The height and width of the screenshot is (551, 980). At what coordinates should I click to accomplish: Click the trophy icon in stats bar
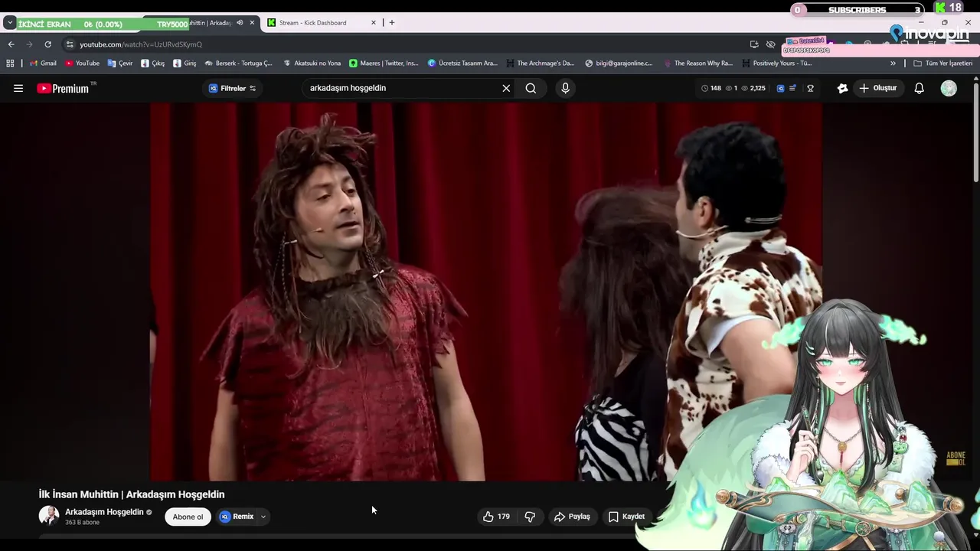pos(810,88)
